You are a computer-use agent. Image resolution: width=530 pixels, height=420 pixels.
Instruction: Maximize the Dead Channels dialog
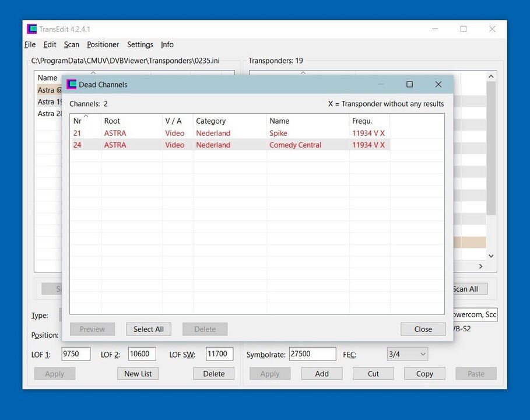click(x=409, y=85)
